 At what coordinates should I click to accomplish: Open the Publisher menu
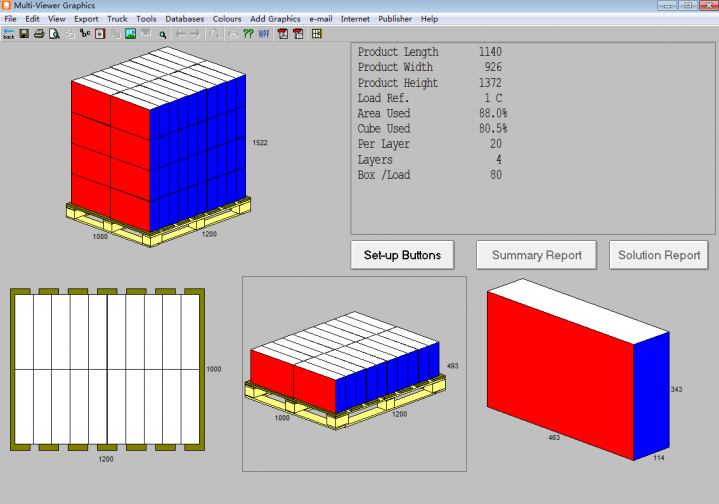[x=395, y=19]
